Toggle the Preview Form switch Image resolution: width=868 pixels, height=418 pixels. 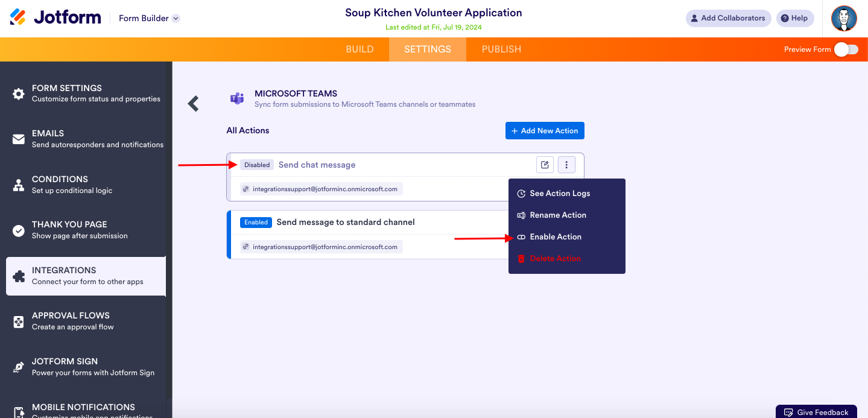(x=846, y=49)
